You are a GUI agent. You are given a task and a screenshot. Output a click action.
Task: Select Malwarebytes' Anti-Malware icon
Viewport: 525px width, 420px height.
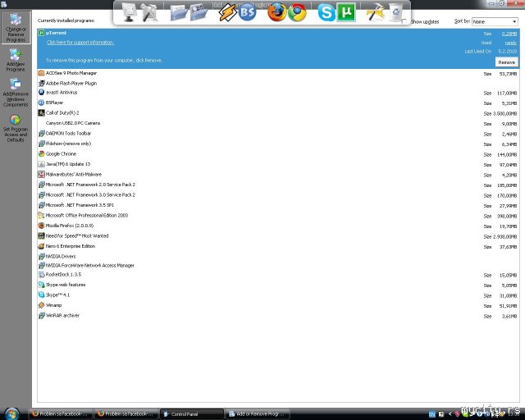(41, 174)
